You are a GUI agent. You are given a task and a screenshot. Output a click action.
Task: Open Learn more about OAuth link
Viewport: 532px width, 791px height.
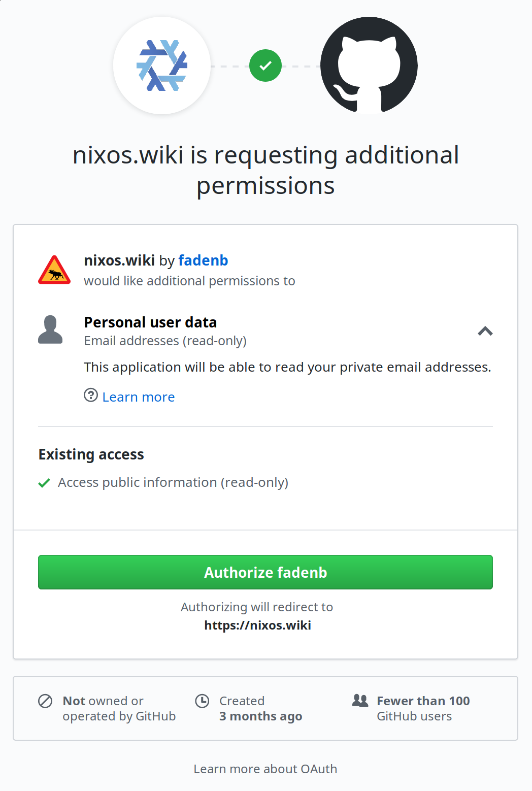pos(265,769)
